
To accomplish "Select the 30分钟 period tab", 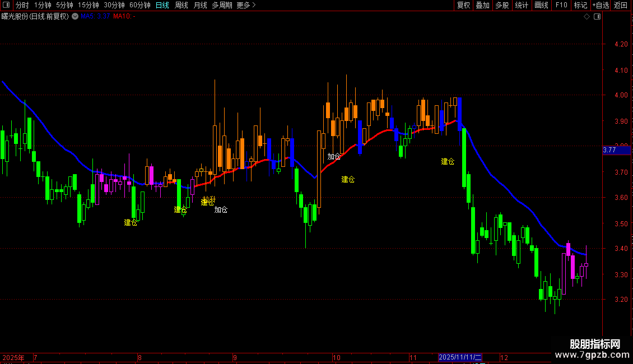I will pyautogui.click(x=114, y=5).
